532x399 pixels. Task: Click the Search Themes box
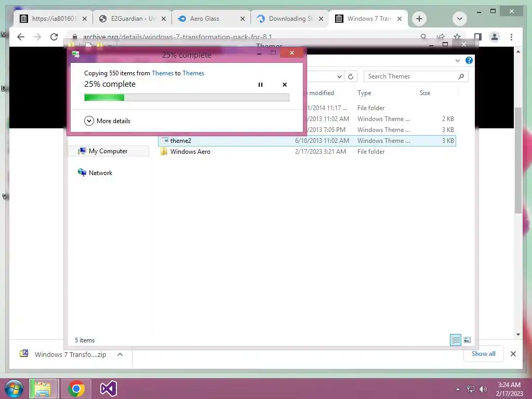410,76
